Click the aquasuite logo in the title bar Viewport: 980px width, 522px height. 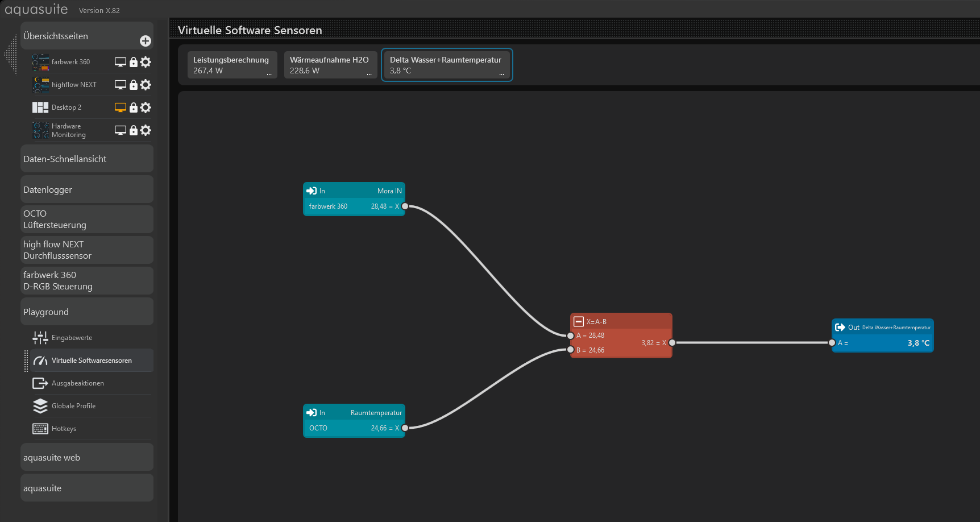[x=36, y=10]
